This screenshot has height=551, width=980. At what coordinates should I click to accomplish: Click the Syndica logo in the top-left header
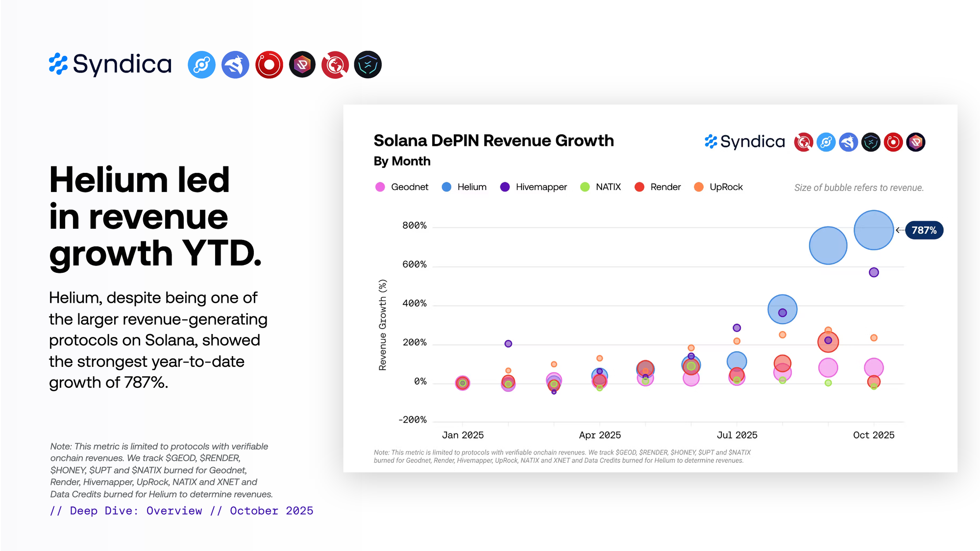point(110,64)
